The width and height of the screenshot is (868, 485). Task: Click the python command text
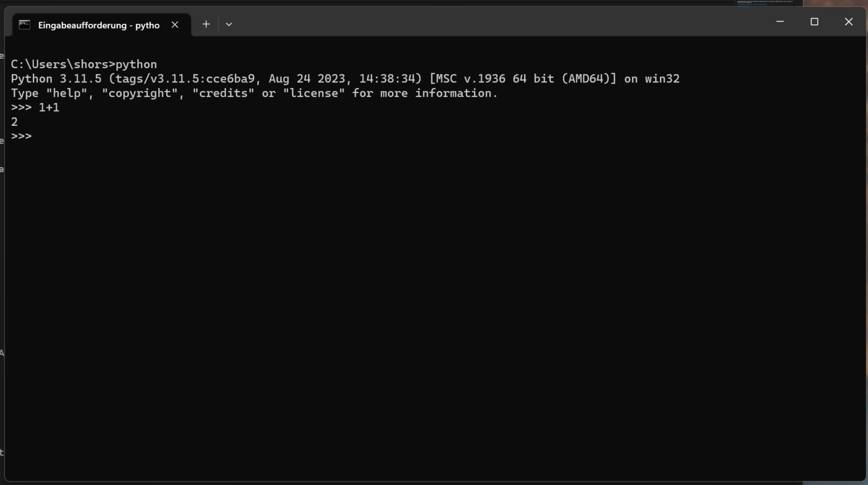coord(137,64)
